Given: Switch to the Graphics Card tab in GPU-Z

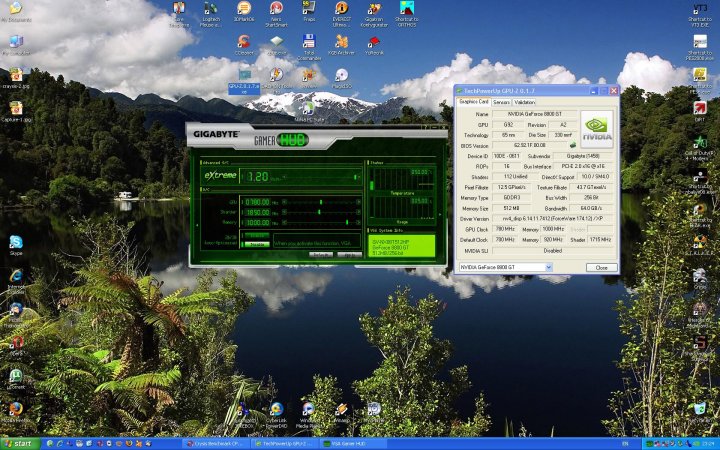Looking at the screenshot, I should pos(473,101).
